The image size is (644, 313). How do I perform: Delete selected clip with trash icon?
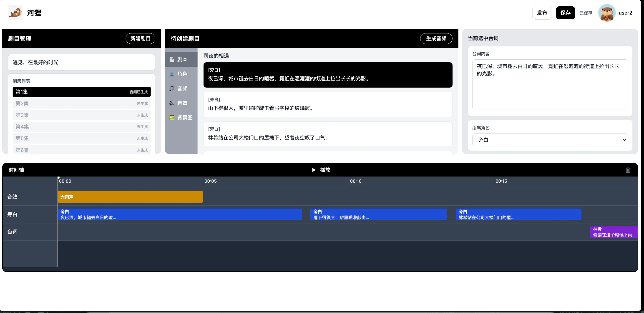point(628,170)
